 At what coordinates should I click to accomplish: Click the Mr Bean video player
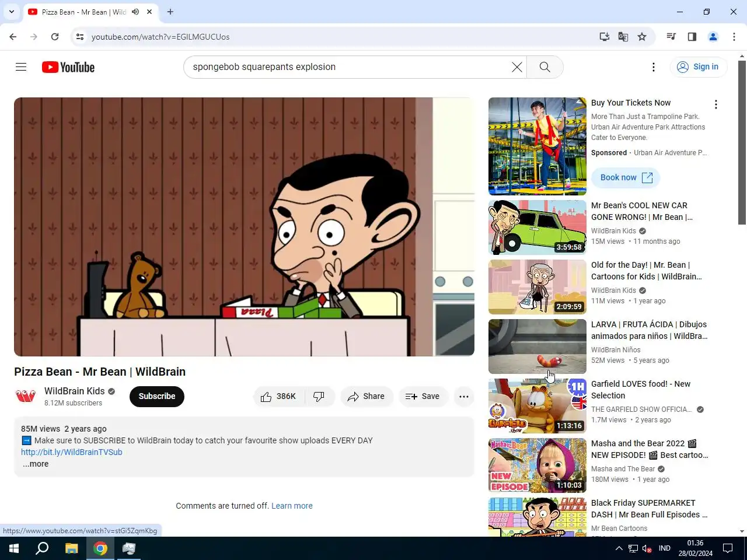tap(244, 227)
